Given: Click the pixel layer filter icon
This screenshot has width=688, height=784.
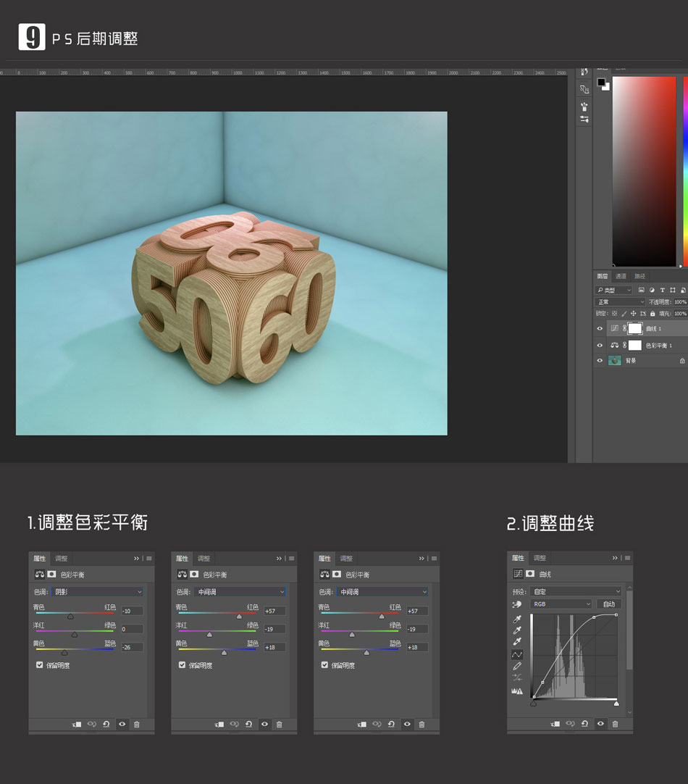Looking at the screenshot, I should point(642,290).
